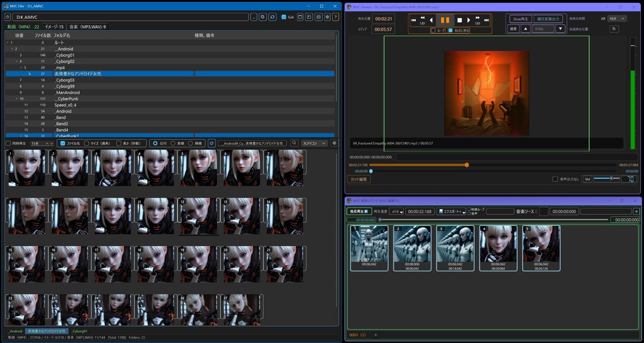The height and width of the screenshot is (343, 644).
Task: Adjust the Vol volume slider
Action: [x=607, y=178]
